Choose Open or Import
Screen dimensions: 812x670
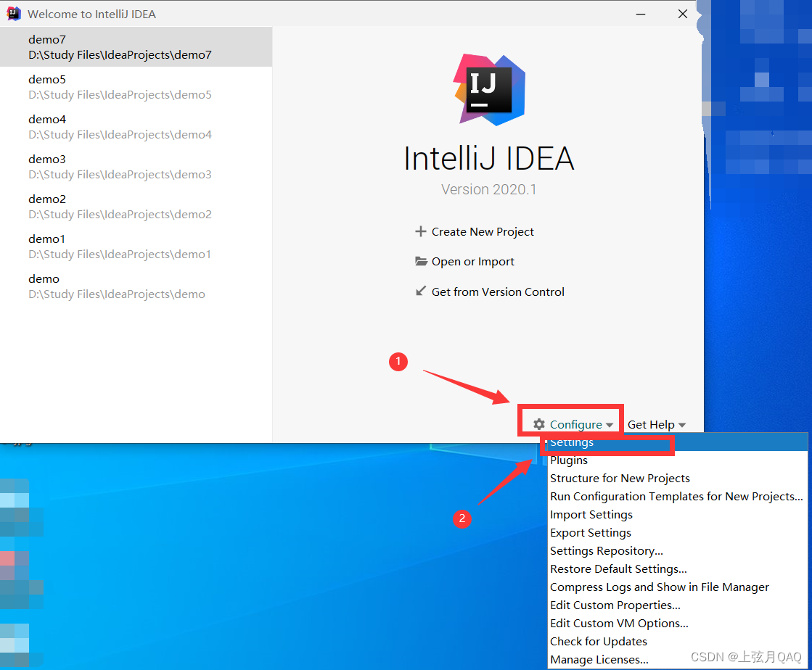point(464,262)
